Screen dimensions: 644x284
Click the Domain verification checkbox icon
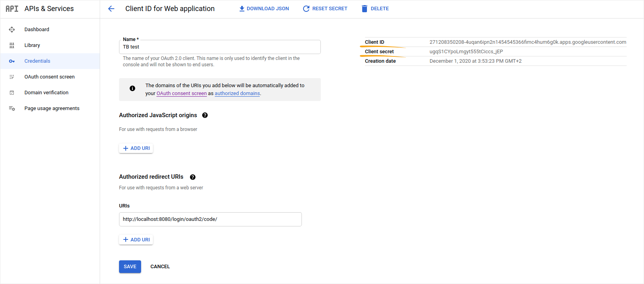tap(12, 93)
